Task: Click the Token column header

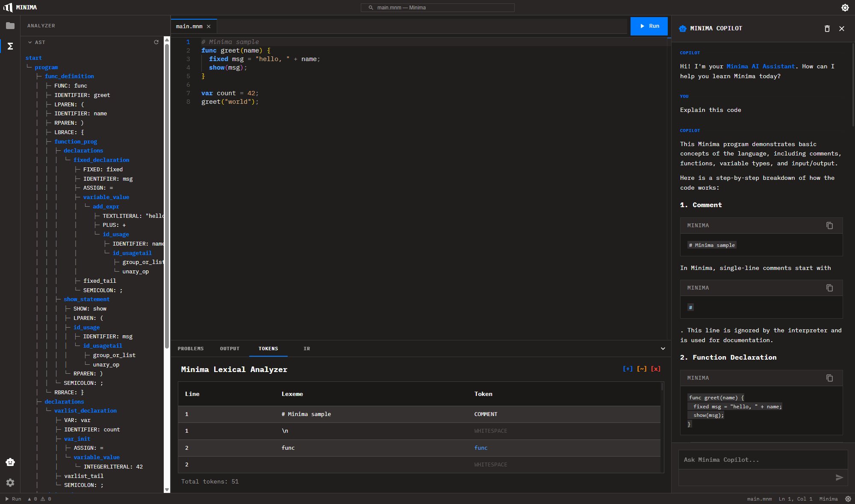Action: [484, 394]
